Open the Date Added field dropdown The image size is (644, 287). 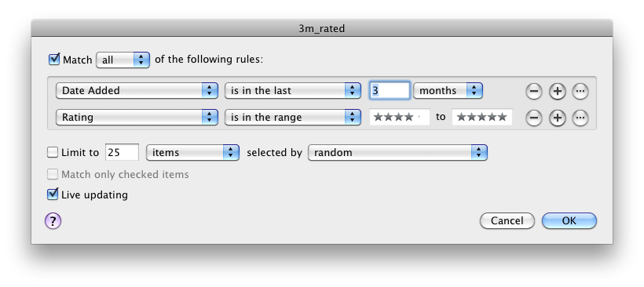click(x=137, y=91)
